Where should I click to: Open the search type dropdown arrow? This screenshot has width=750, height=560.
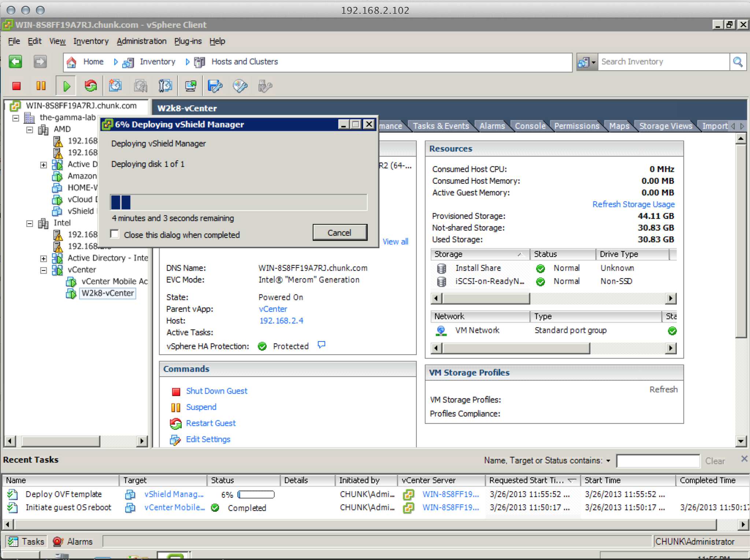tap(593, 62)
